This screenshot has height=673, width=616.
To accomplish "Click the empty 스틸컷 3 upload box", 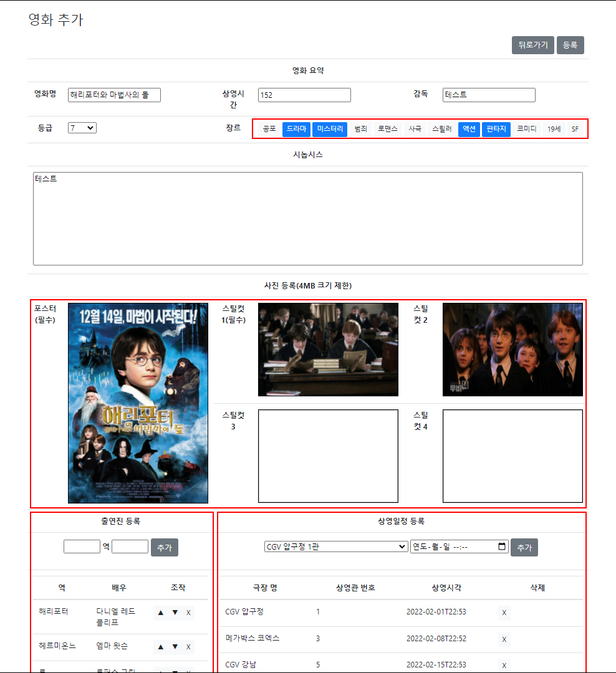I will click(x=328, y=456).
